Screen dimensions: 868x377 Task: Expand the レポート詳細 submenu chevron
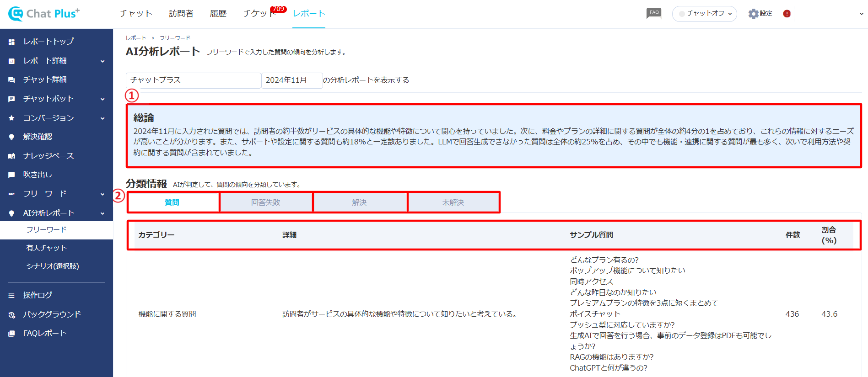(102, 61)
